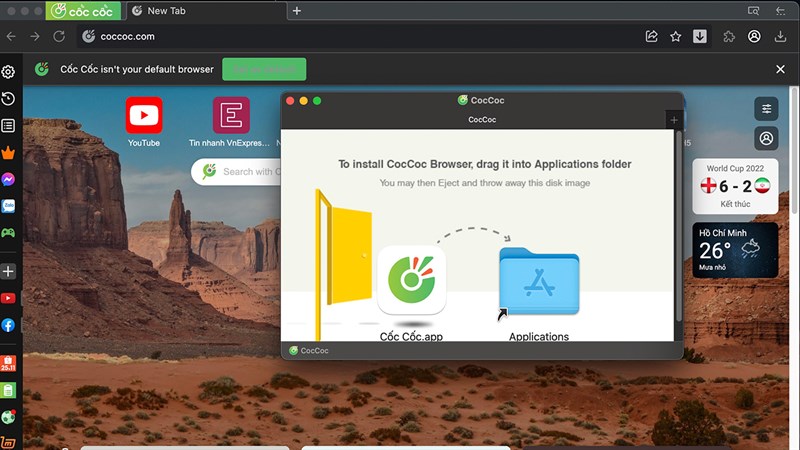
Task: Open Zalo in the sidebar
Action: [x=8, y=206]
